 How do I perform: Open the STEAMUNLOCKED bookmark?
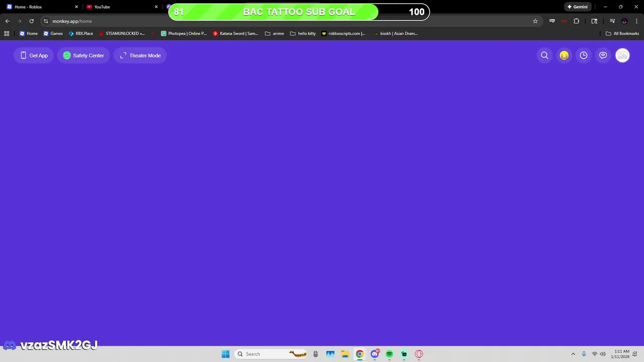click(122, 34)
